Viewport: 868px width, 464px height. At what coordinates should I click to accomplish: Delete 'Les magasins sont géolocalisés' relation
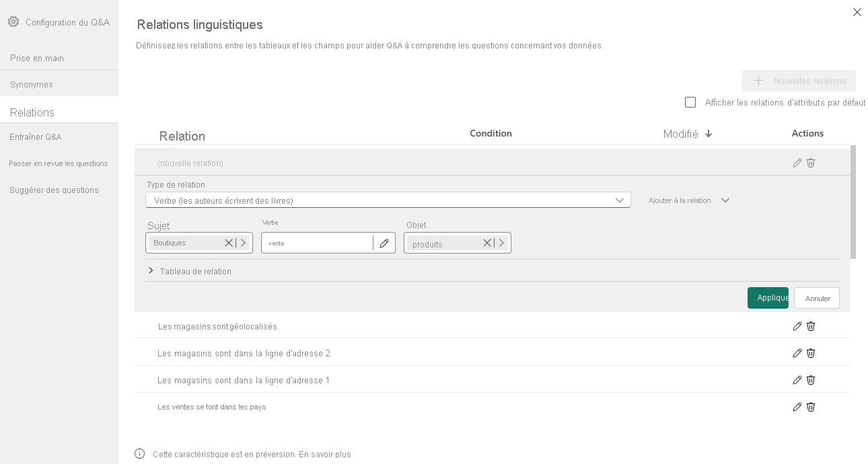(811, 326)
